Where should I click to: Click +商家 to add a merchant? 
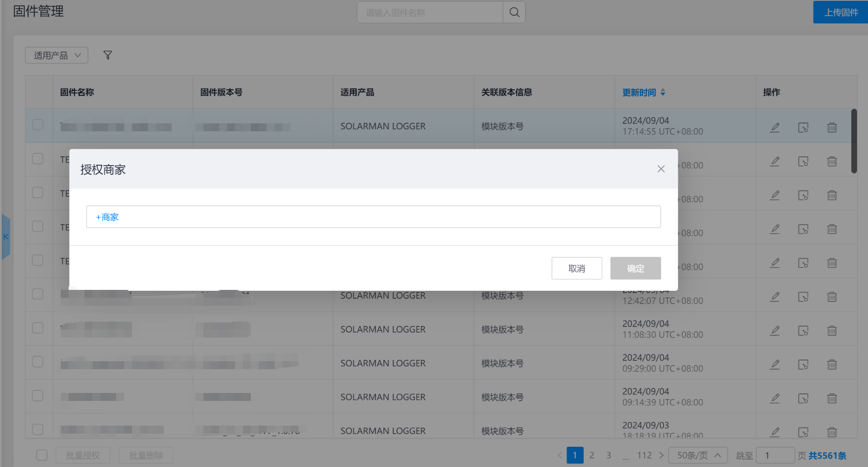coord(107,217)
